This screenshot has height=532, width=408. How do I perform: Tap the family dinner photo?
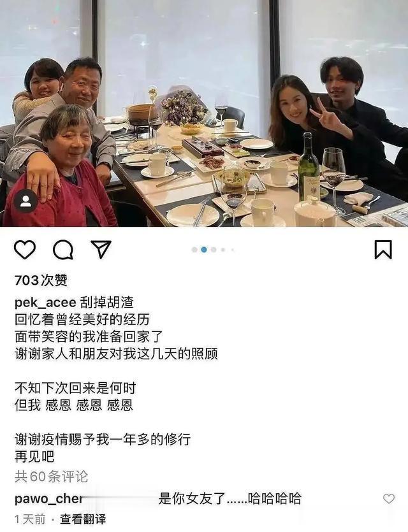[x=204, y=113]
